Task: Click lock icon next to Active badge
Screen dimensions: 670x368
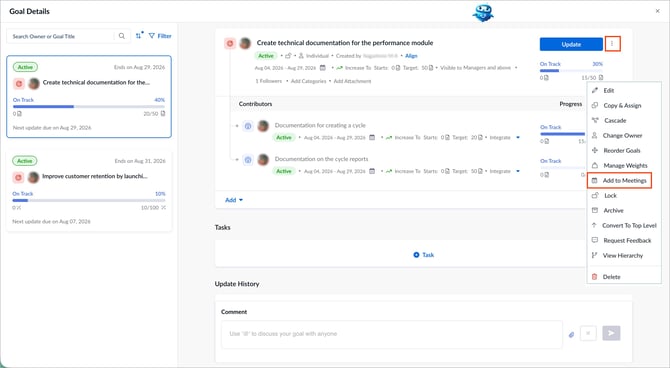Action: [x=288, y=56]
